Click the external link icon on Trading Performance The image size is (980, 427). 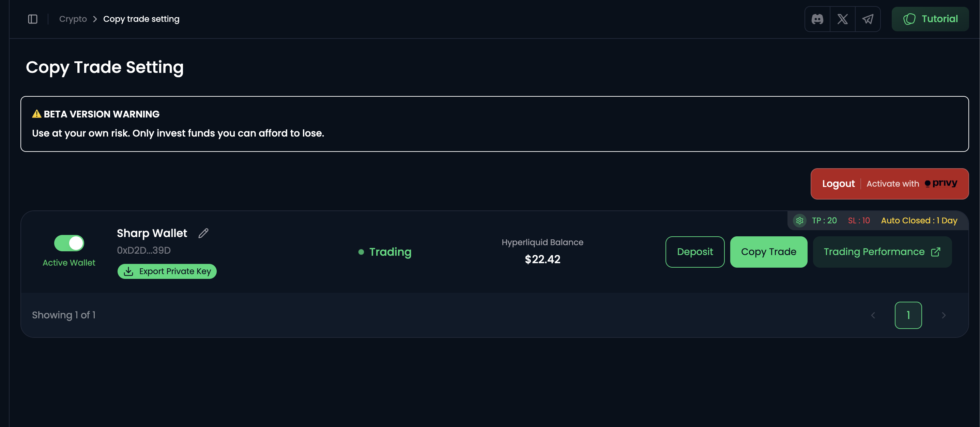(935, 252)
